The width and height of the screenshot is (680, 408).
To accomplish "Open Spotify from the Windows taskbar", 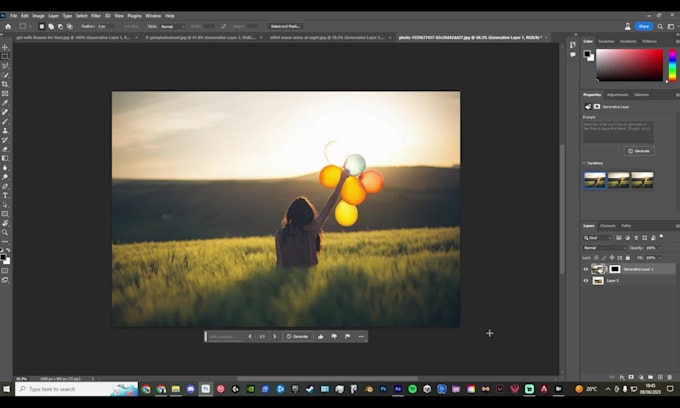I will click(412, 389).
